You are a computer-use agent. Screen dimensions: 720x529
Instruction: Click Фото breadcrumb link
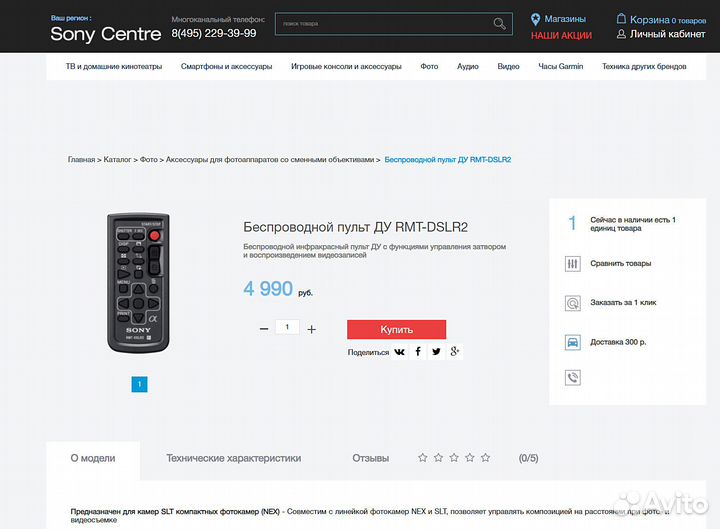(x=149, y=159)
